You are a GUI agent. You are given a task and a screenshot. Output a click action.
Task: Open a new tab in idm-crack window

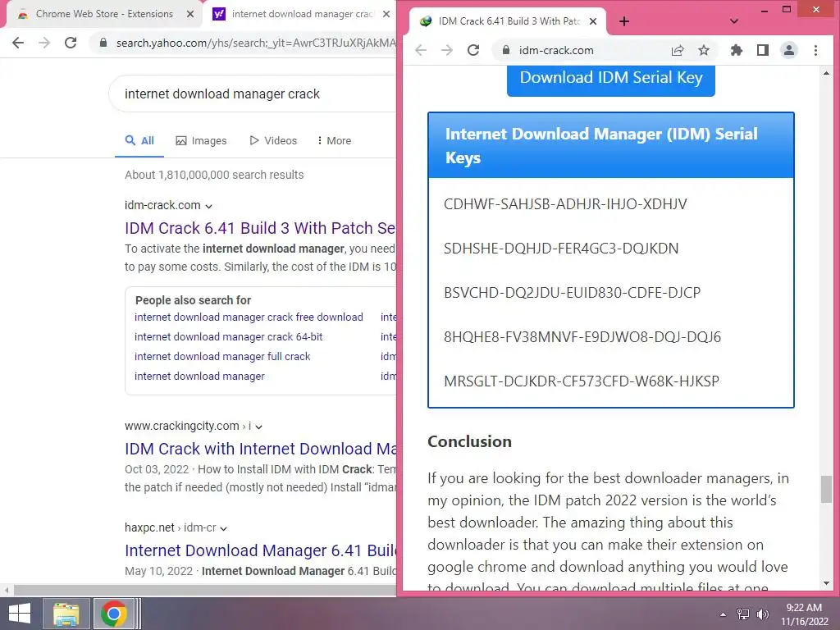(624, 21)
